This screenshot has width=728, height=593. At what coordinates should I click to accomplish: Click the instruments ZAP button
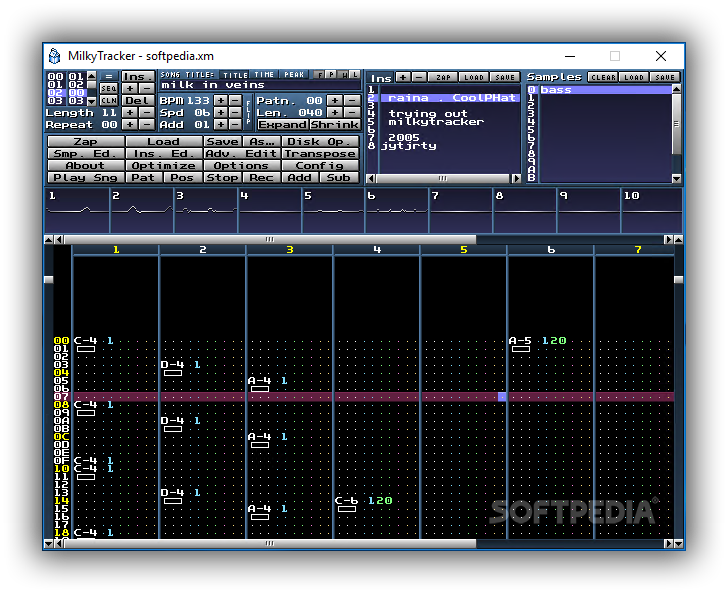click(x=443, y=77)
